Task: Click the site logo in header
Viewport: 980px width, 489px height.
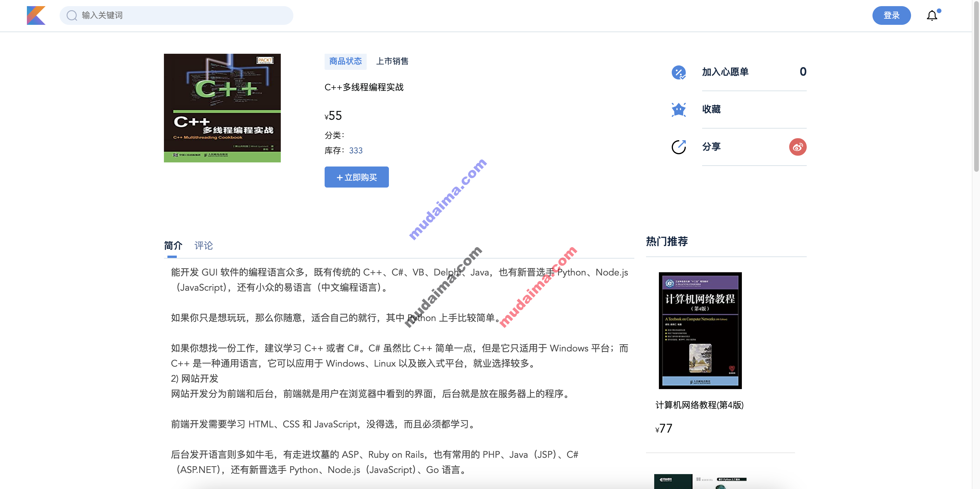Action: pos(36,15)
